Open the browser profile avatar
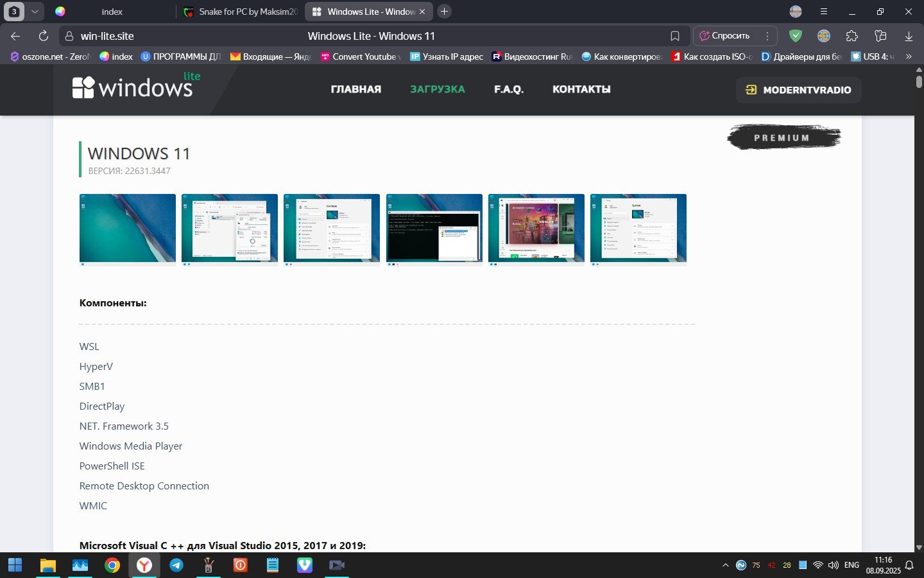The width and height of the screenshot is (924, 578). 796,12
